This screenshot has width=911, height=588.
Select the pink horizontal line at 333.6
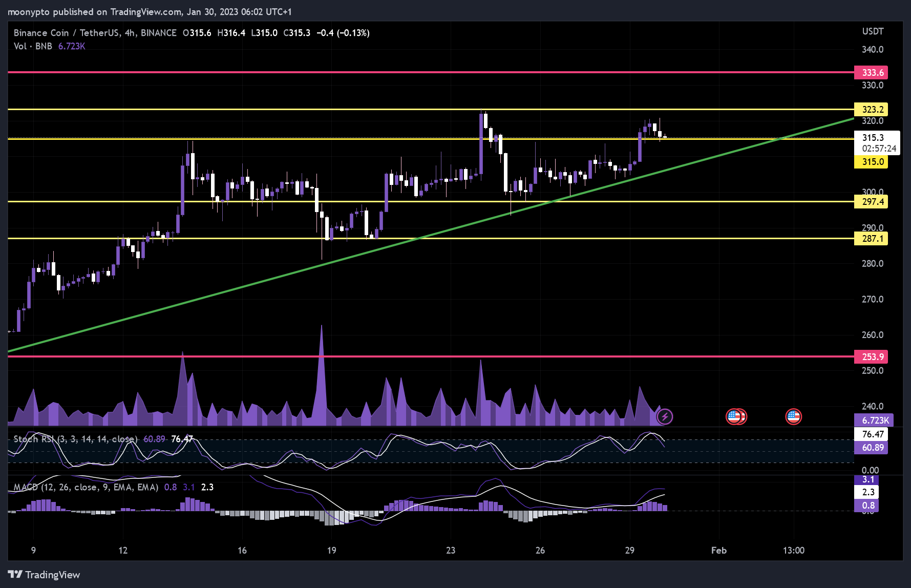[x=431, y=72]
